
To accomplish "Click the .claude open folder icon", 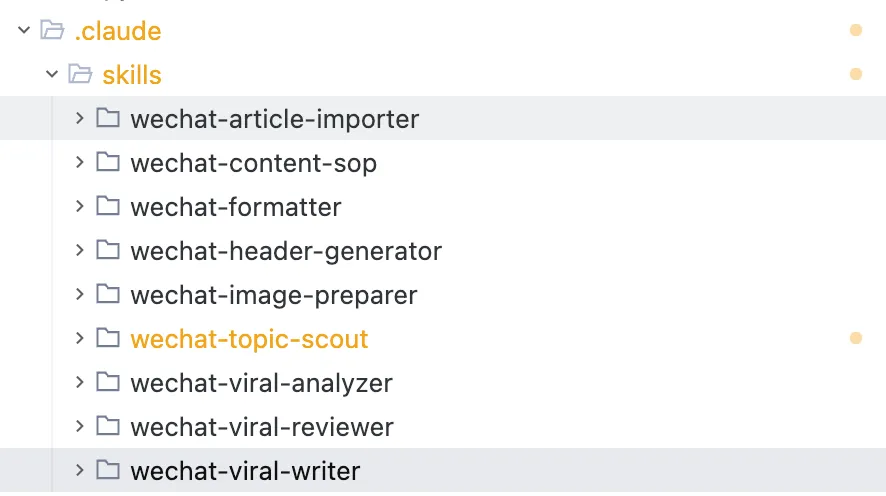I will 52,31.
